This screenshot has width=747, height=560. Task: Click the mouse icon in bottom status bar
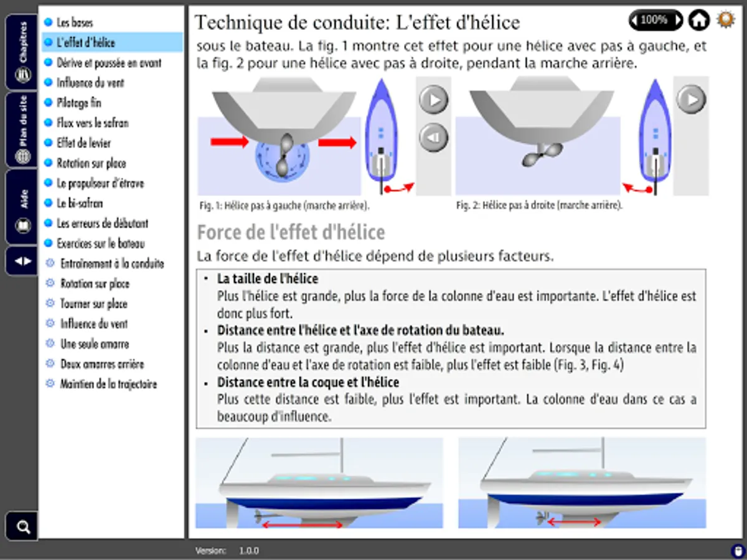pyautogui.click(x=737, y=551)
